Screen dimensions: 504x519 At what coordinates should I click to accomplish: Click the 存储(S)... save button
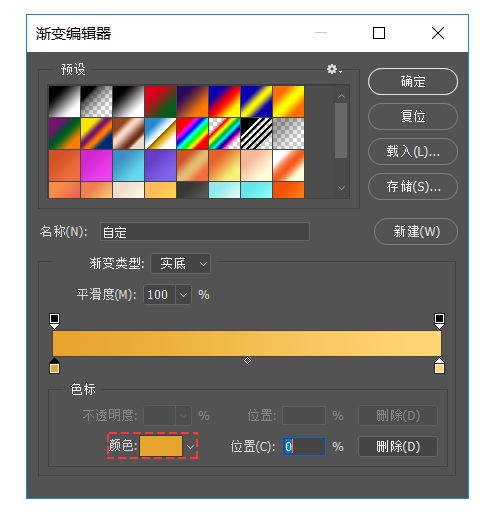coord(413,187)
